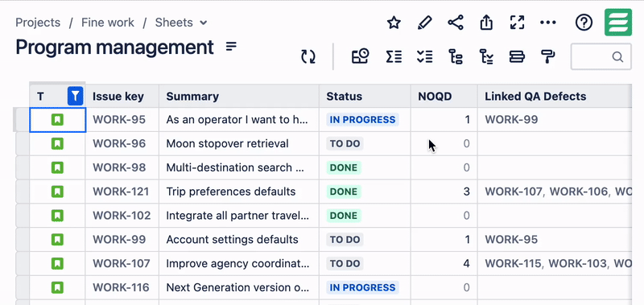
Task: Open the help question mark
Action: (584, 23)
